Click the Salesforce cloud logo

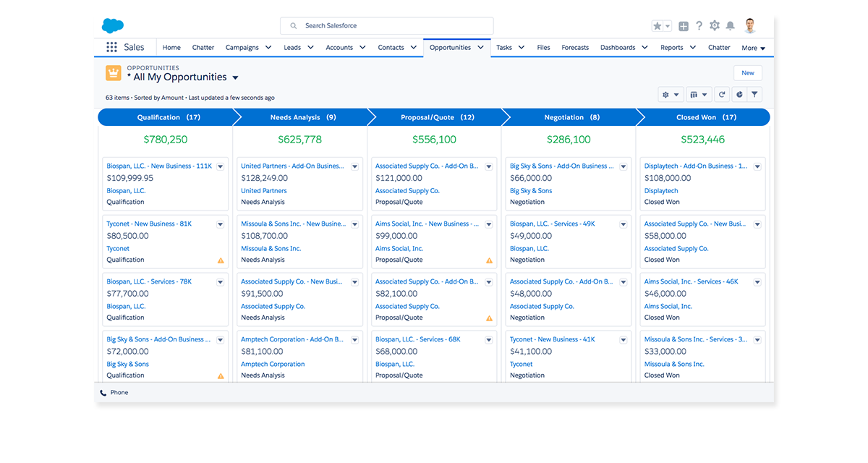pyautogui.click(x=113, y=26)
